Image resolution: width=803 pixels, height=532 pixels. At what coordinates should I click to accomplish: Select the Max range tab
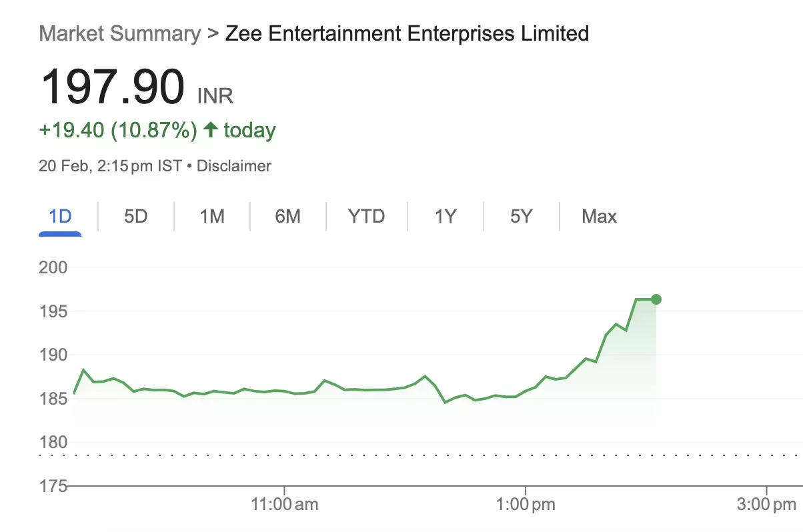coord(599,217)
